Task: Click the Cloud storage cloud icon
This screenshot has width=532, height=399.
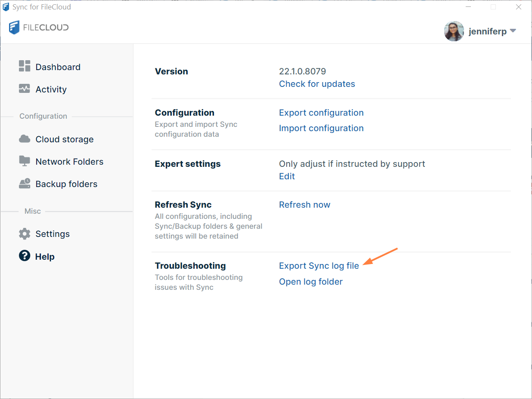Action: point(25,139)
